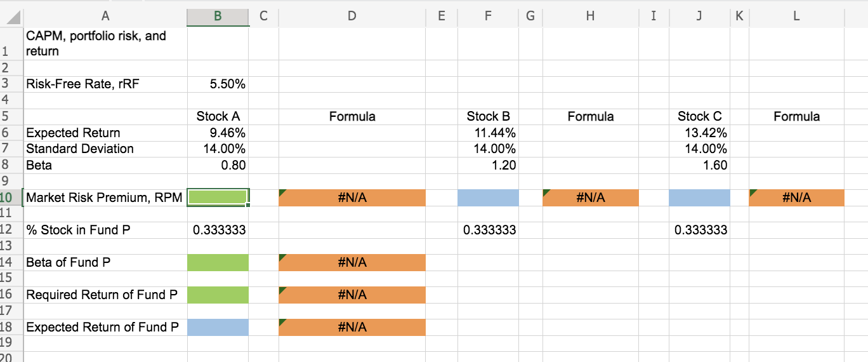
Task: Select row 14 header
Action: [11, 262]
